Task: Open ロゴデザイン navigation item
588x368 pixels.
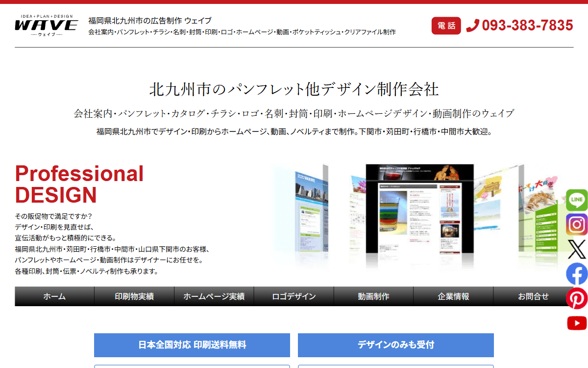Action: [x=294, y=296]
